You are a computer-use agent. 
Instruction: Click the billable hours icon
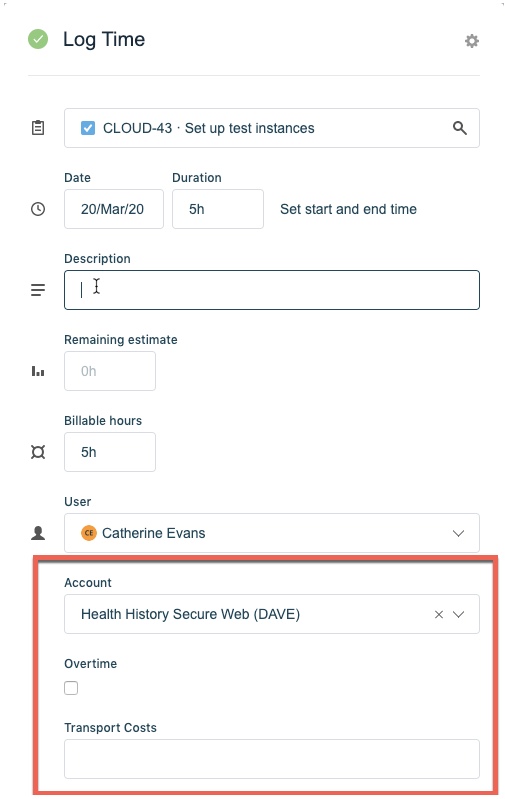point(38,452)
